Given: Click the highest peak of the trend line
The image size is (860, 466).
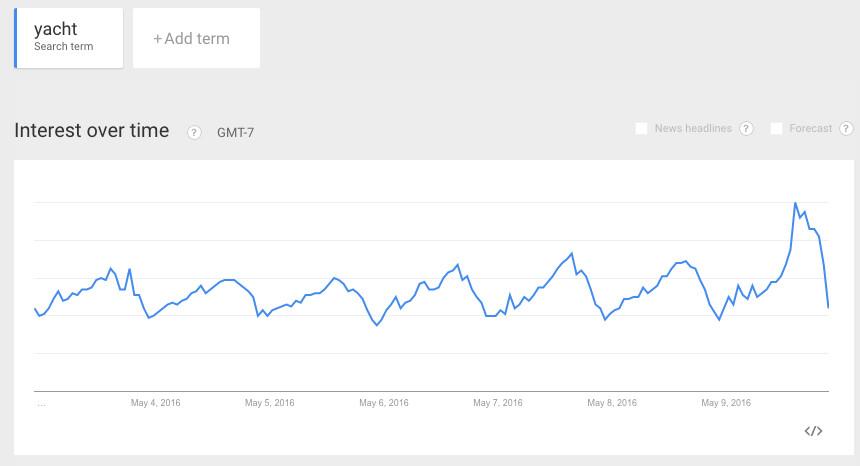Looking at the screenshot, I should pyautogui.click(x=795, y=203).
